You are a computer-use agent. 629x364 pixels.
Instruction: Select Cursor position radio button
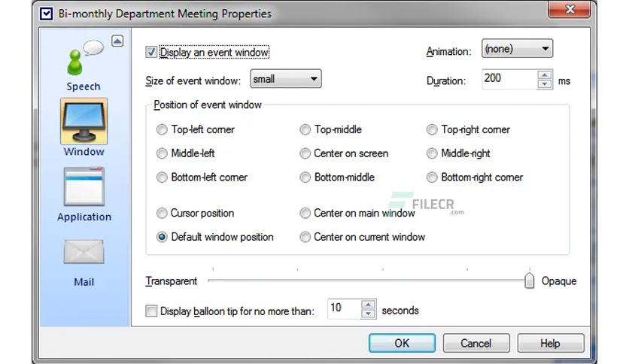pyautogui.click(x=162, y=214)
